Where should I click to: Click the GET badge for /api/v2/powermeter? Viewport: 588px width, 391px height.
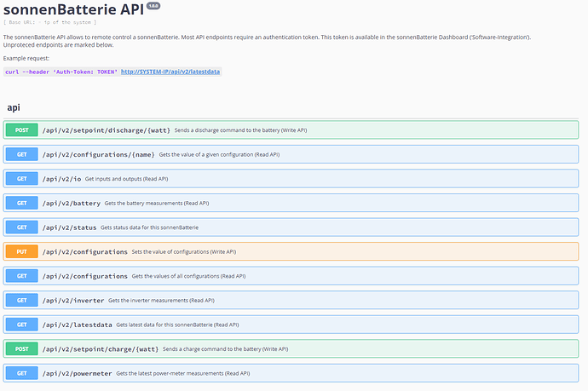click(22, 373)
